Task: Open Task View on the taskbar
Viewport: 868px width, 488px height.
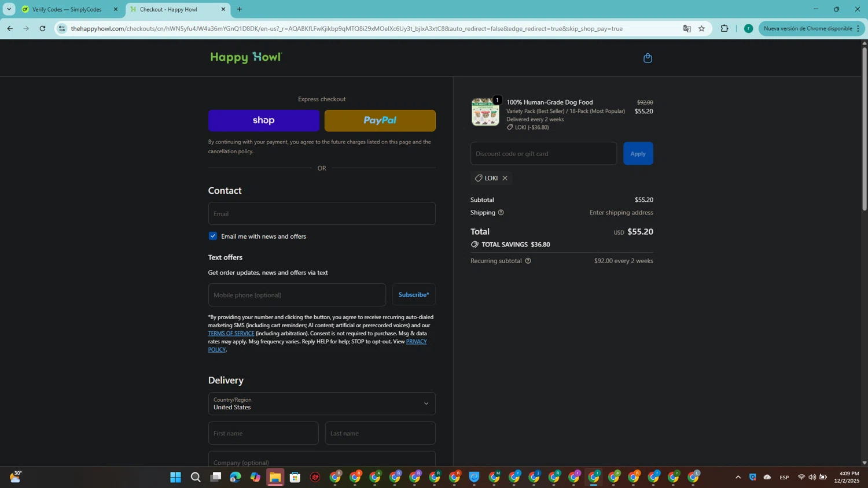Action: pyautogui.click(x=216, y=477)
